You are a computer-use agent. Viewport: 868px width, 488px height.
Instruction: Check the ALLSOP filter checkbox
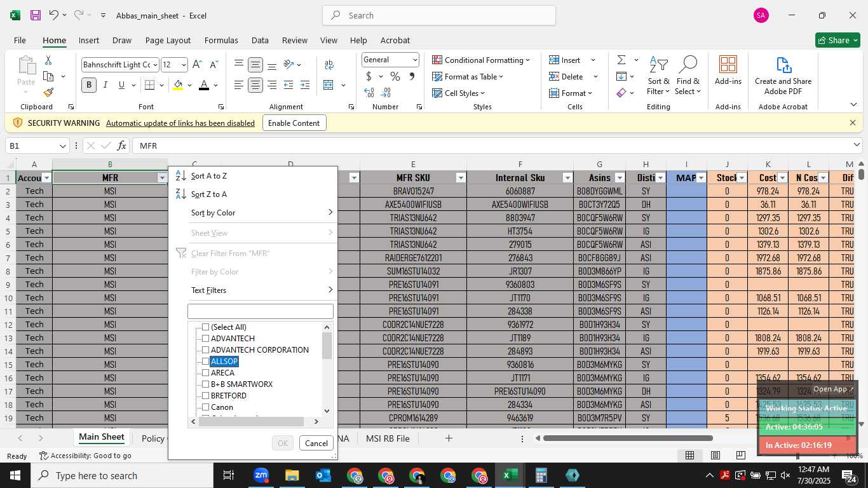pyautogui.click(x=205, y=362)
